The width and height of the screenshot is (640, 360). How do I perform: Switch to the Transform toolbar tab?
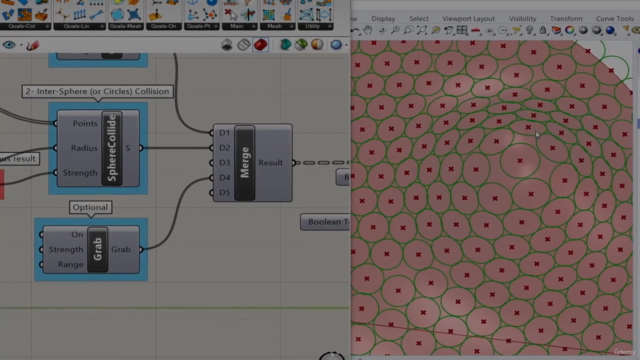566,19
